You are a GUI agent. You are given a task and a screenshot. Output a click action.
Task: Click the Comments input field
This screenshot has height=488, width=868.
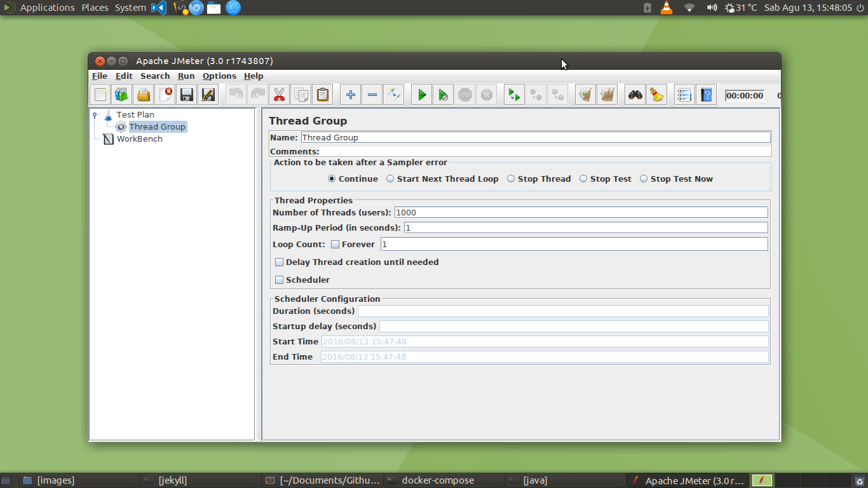[546, 152]
